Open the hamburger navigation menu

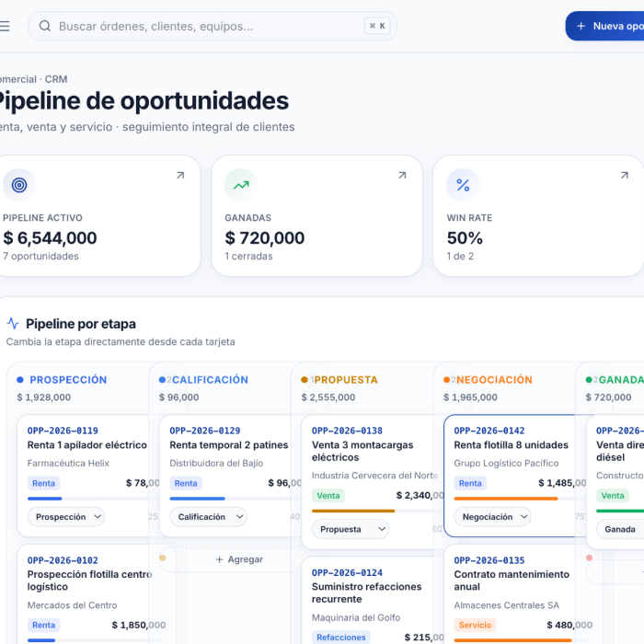tap(4, 27)
